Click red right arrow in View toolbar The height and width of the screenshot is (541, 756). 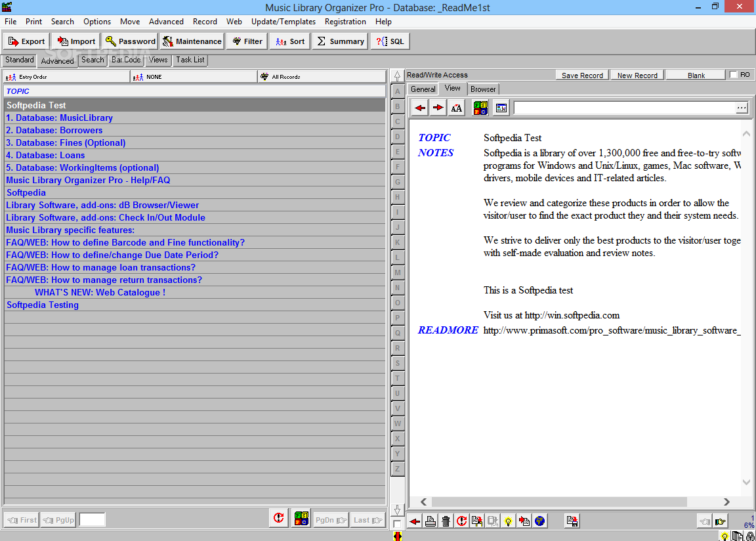438,108
